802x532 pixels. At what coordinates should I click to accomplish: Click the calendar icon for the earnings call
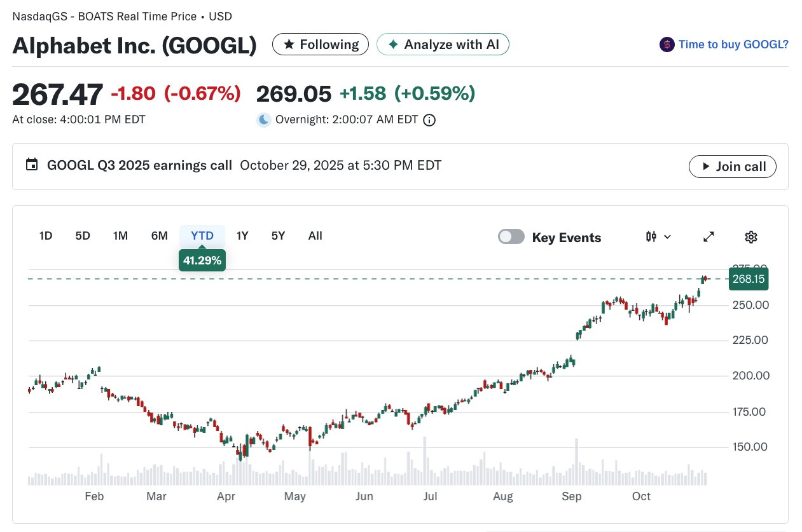(31, 165)
